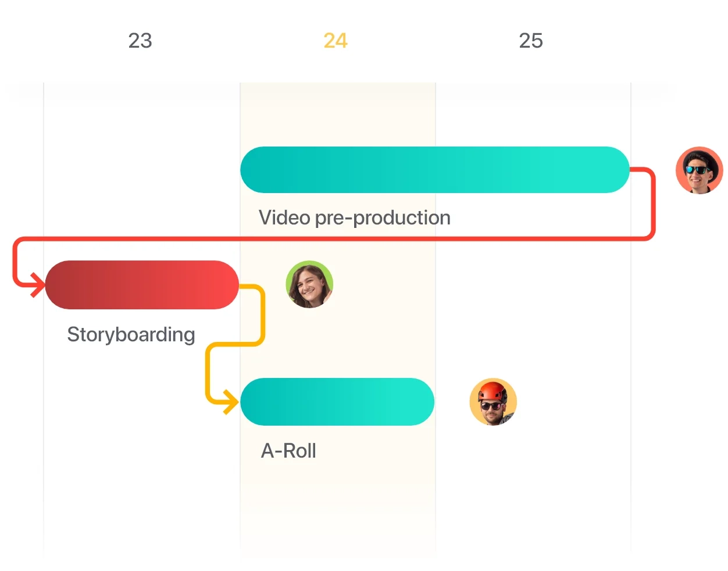
Task: Click the smiling woman avatar on green
Action: [x=309, y=284]
